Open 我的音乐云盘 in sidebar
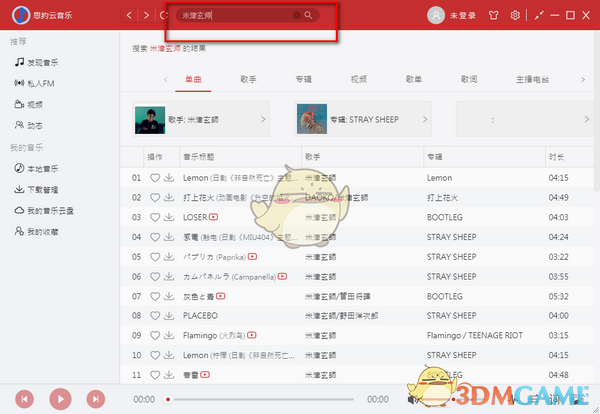This screenshot has height=414, width=600. pos(46,210)
